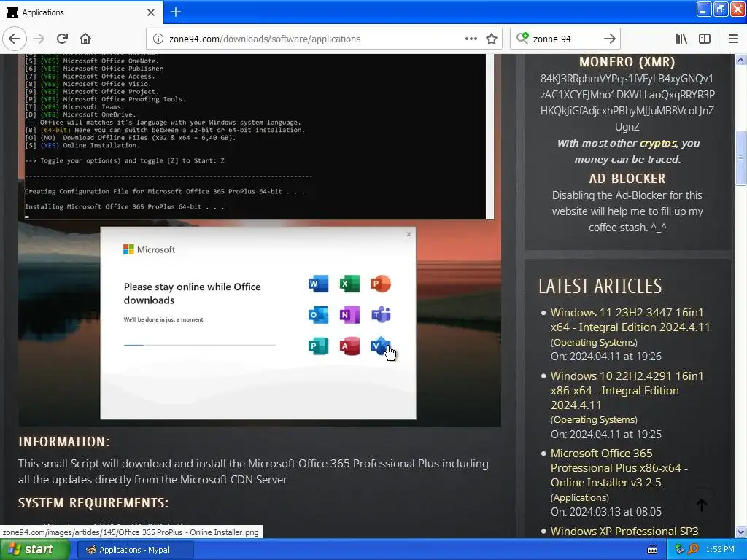
Task: Open a new tab with plus button
Action: (x=175, y=12)
